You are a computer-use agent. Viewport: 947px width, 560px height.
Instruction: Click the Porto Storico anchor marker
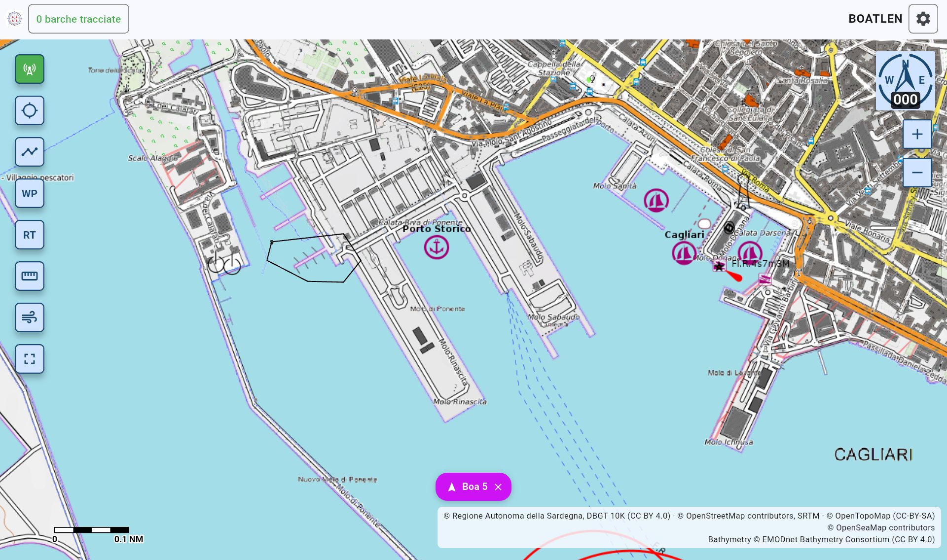tap(437, 247)
